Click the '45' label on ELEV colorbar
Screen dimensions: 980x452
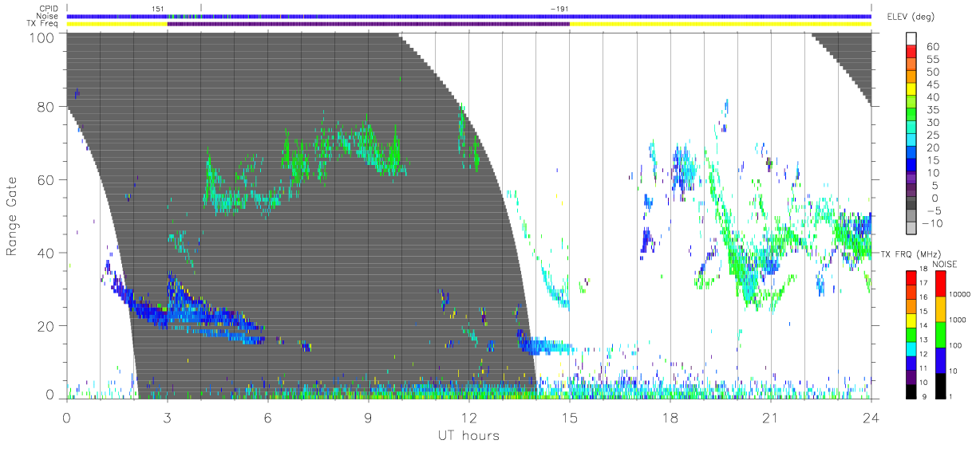[931, 85]
